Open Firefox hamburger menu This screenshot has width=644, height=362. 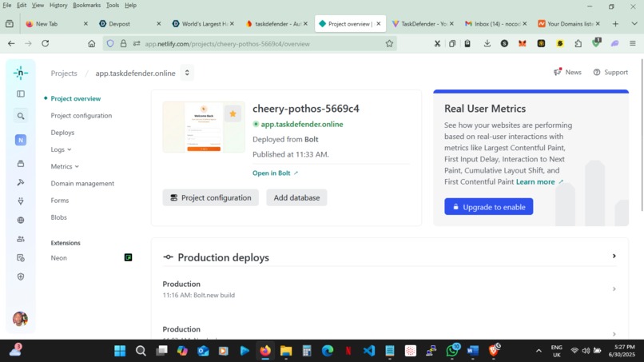(633, 44)
